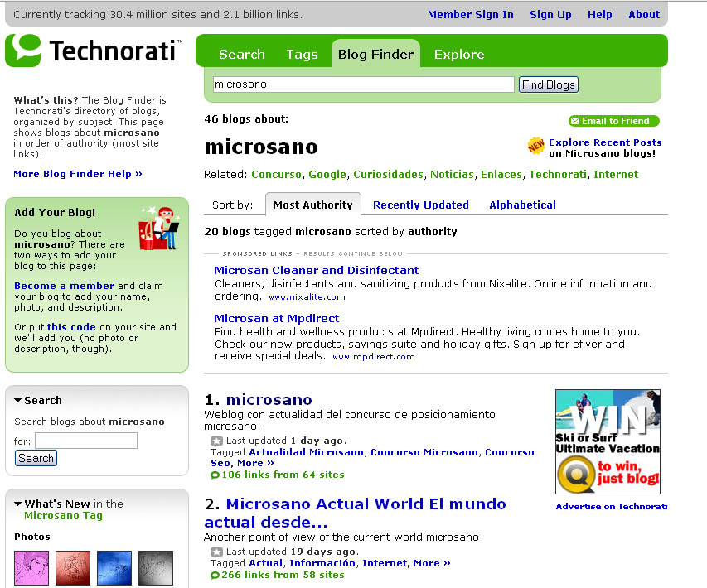Open the Explore tab
Viewport: 707px width, 588px height.
pos(459,55)
